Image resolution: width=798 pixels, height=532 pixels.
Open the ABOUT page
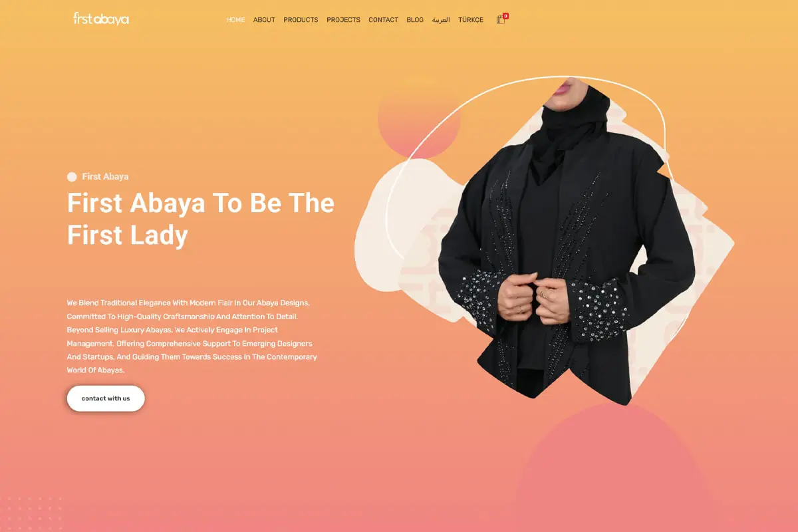pos(264,20)
